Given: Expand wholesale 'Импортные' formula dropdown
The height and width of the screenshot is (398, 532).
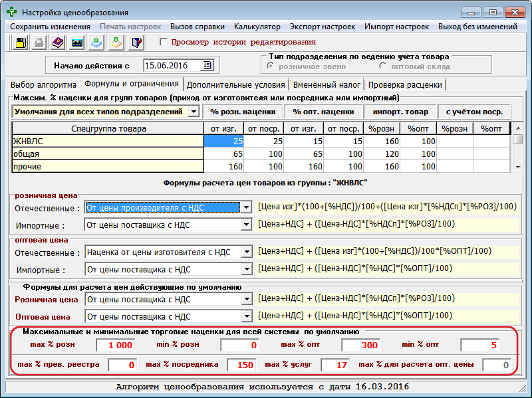Looking at the screenshot, I should pyautogui.click(x=247, y=269).
